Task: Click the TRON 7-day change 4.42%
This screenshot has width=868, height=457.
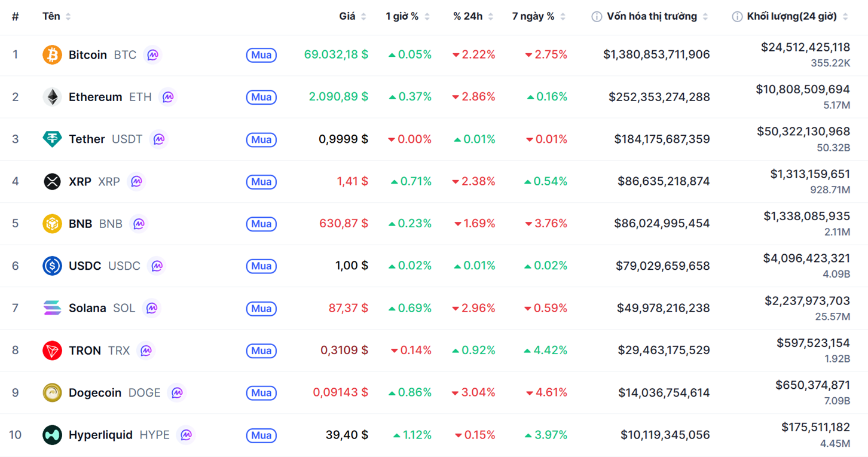Action: [x=545, y=351]
